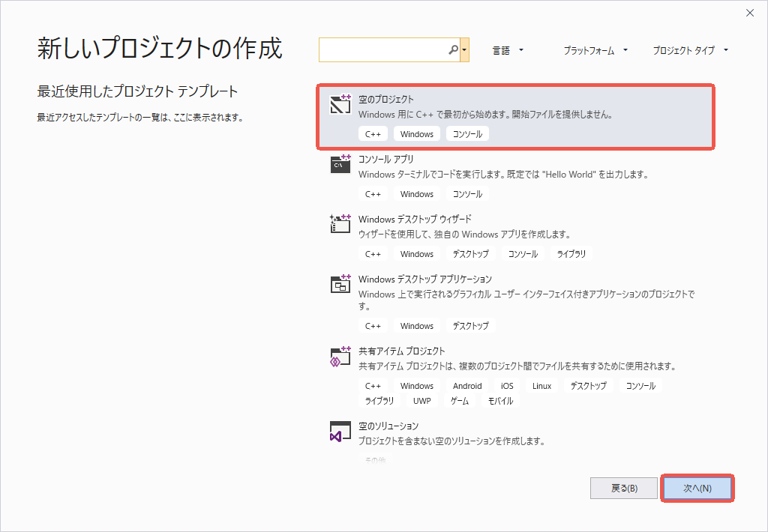Select the コンソール アプリ template title
Screen dimensions: 768x532
(385, 159)
